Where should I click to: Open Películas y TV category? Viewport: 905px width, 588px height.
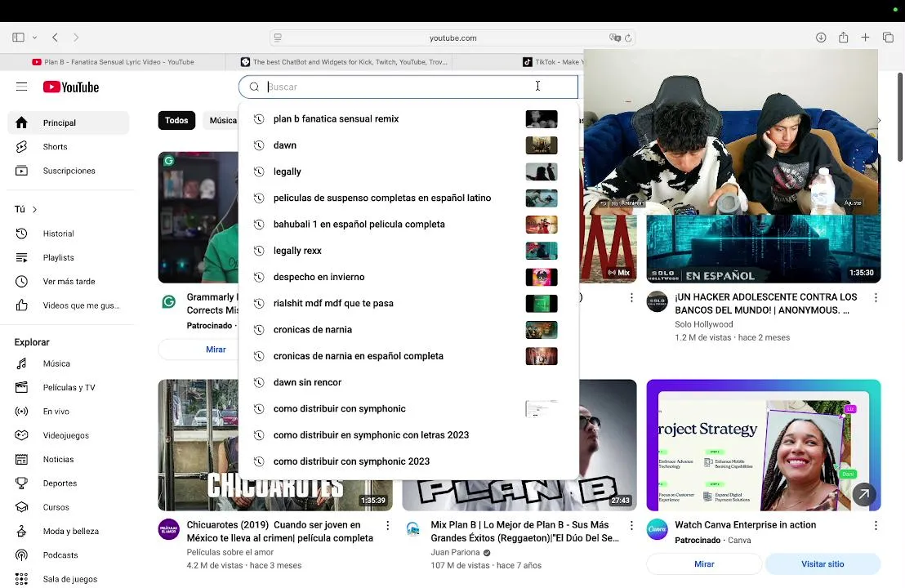coord(68,388)
